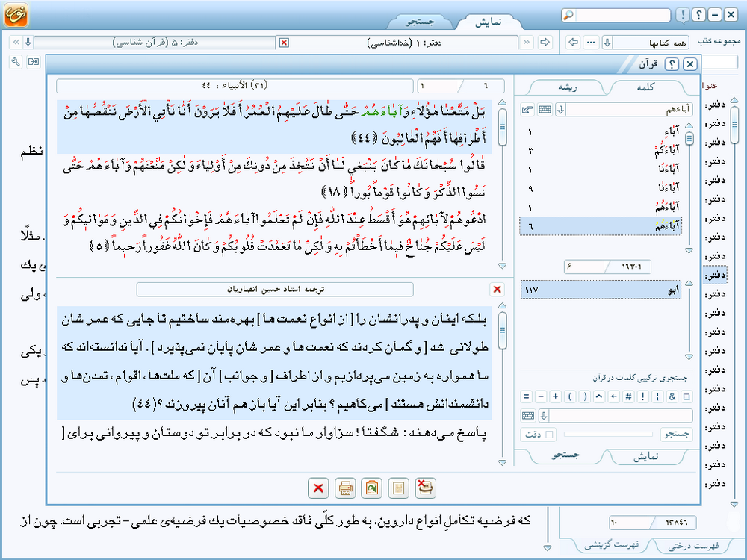Insert the plus operator in combined search

click(x=556, y=396)
